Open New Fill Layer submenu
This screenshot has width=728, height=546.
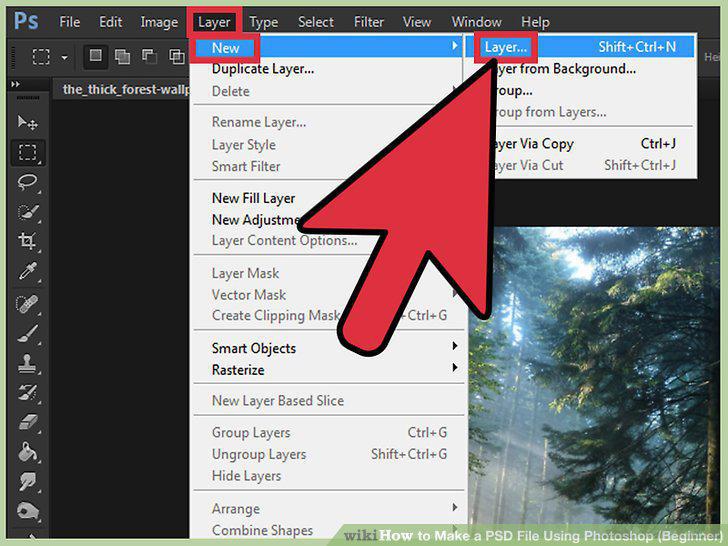pyautogui.click(x=328, y=198)
